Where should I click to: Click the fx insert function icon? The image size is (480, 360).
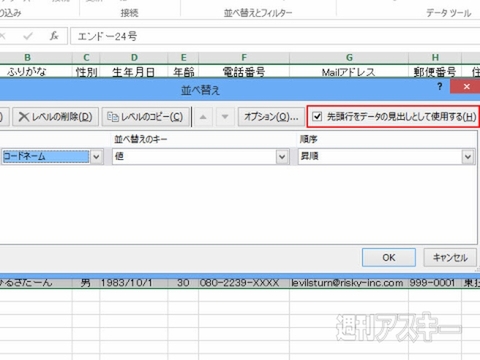(x=54, y=36)
